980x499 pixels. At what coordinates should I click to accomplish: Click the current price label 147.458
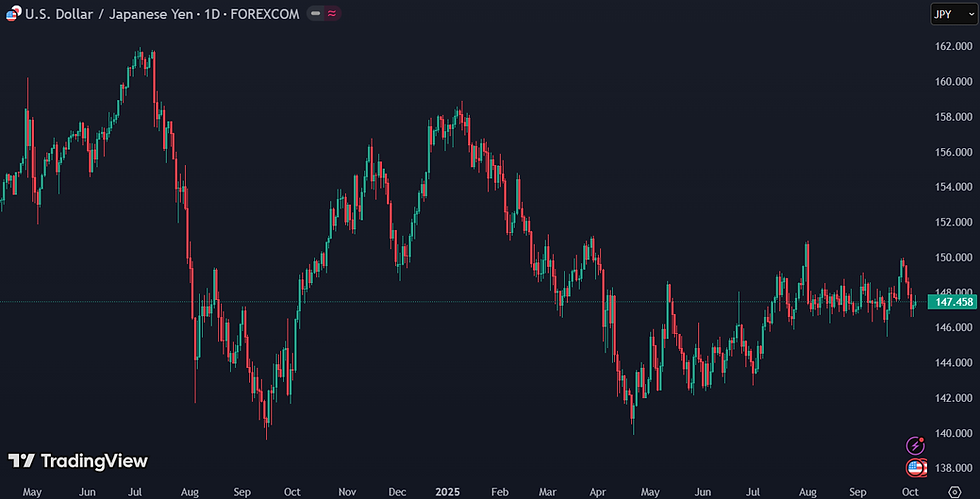tap(952, 302)
